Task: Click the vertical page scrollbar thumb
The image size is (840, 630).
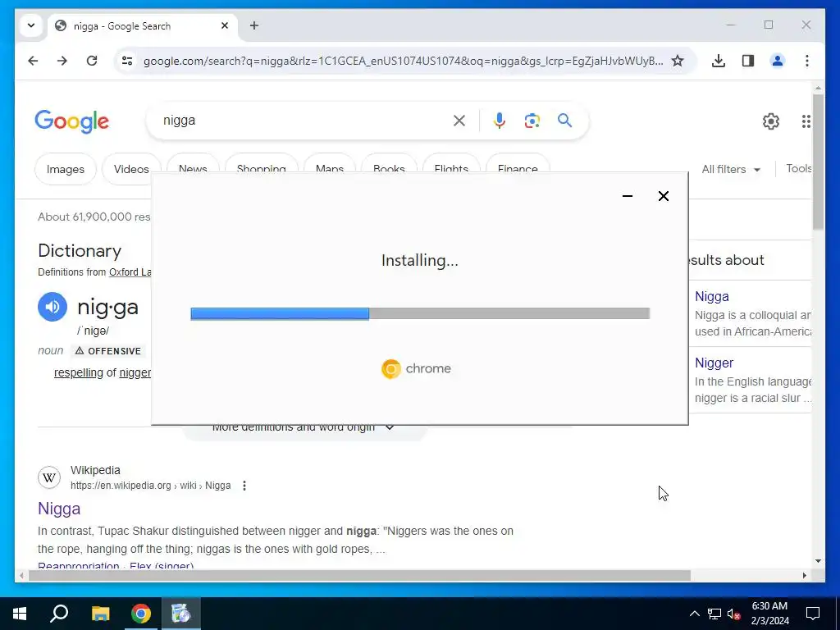Action: click(x=818, y=162)
